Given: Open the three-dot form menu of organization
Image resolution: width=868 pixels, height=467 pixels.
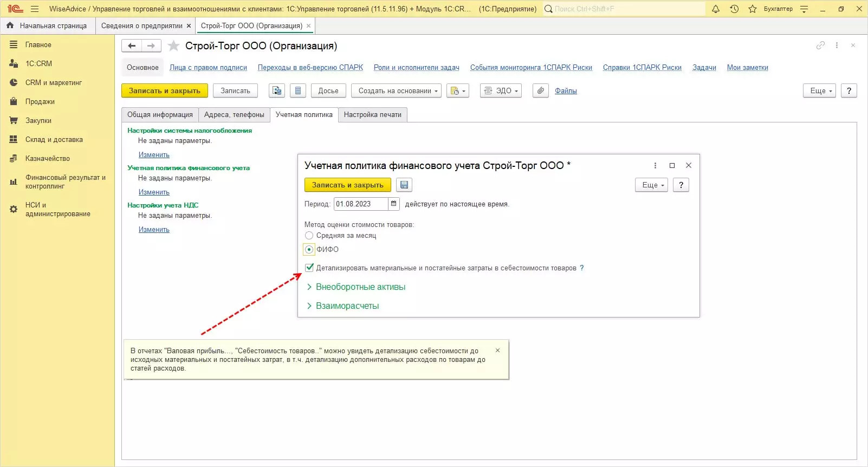Looking at the screenshot, I should (x=837, y=46).
